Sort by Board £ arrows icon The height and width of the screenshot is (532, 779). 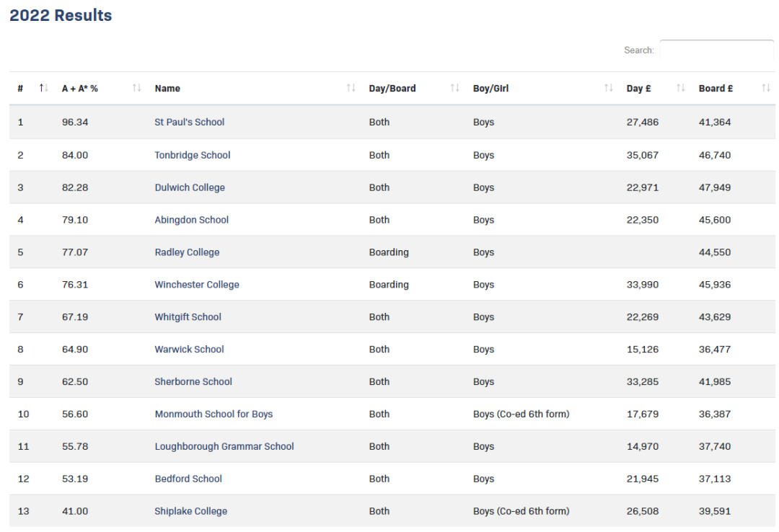766,88
